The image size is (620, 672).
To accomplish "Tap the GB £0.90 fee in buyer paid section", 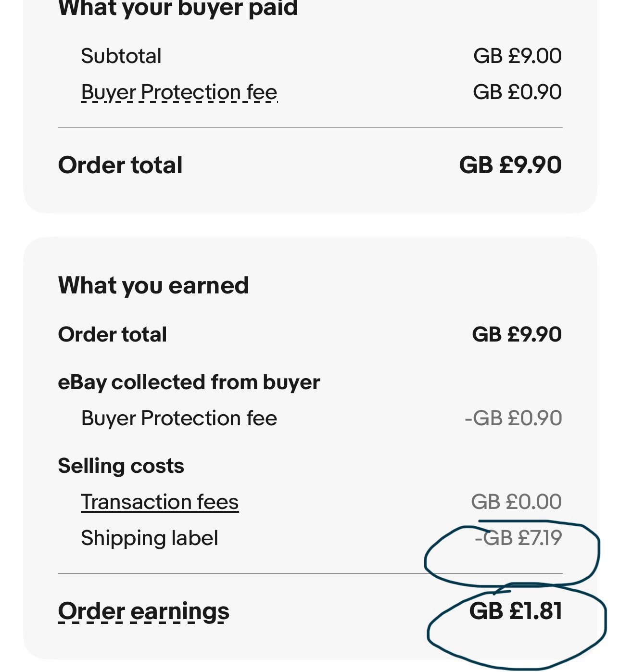I will (517, 92).
